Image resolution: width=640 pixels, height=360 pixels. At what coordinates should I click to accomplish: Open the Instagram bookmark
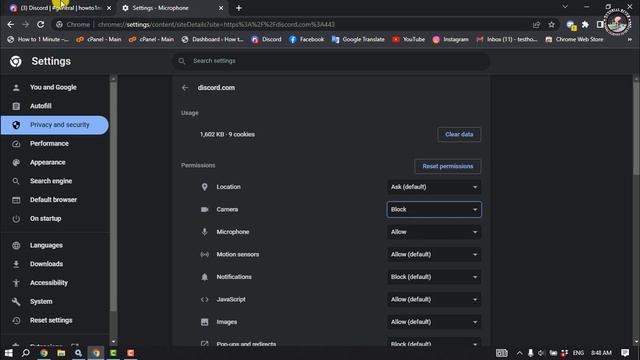450,40
